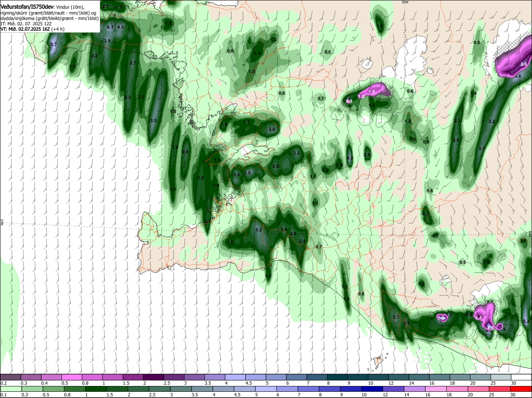Click the white 3.6 value in the purple area
The image size is (532, 398).
coord(524,64)
